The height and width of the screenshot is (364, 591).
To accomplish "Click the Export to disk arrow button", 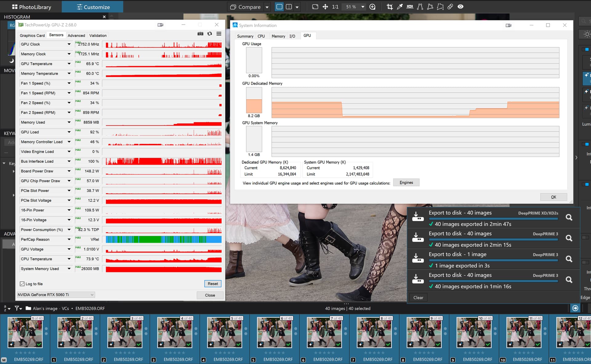I will coord(575,308).
